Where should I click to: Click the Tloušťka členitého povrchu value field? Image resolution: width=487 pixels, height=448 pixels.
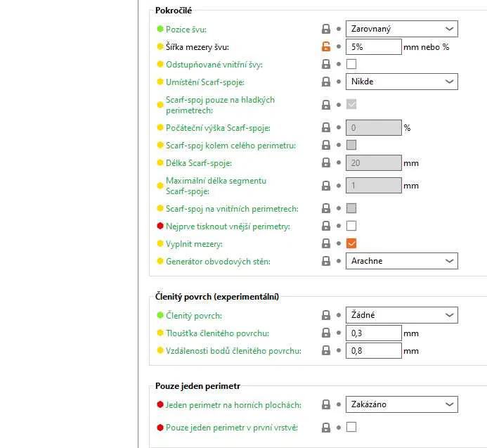click(x=372, y=333)
